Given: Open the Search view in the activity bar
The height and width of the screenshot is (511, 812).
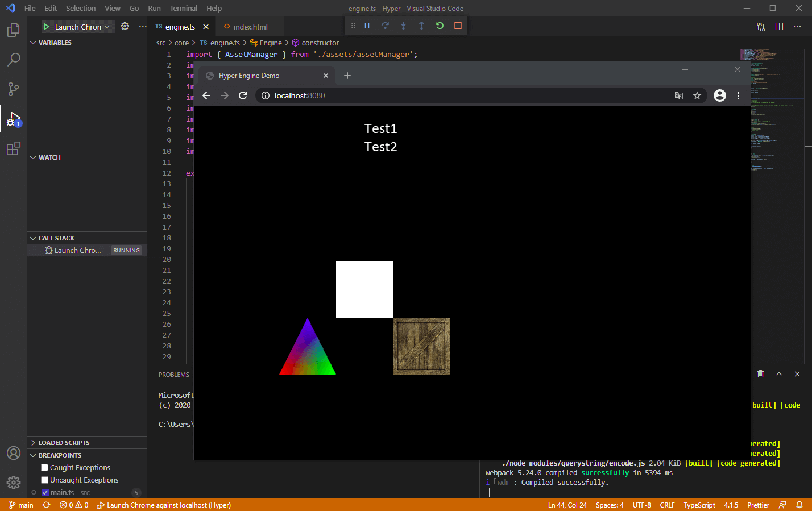Looking at the screenshot, I should click(14, 60).
